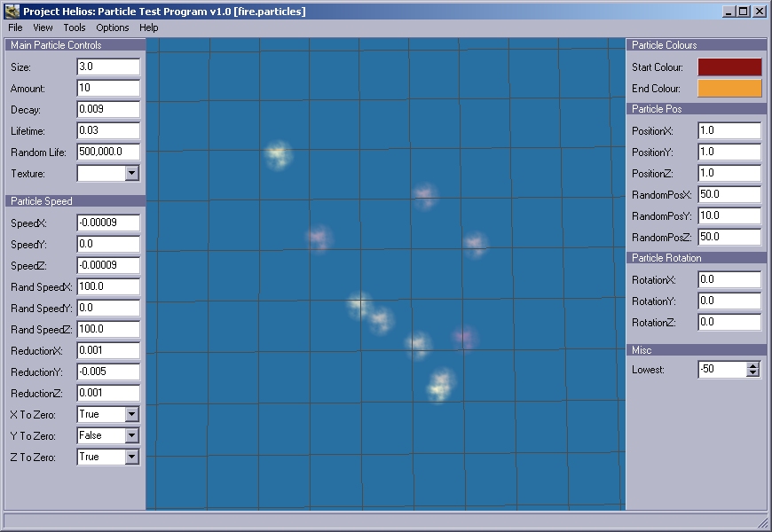Expand the Y To Zero dropdown
The height and width of the screenshot is (532, 772).
coord(132,436)
